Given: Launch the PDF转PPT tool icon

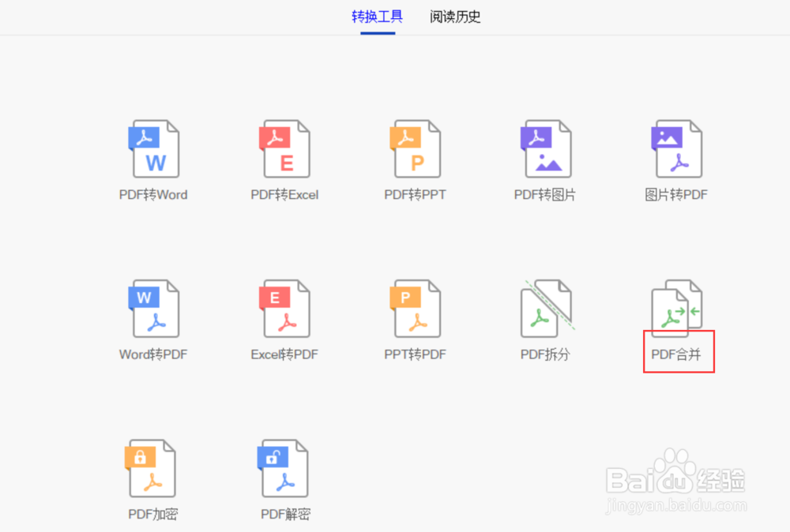Looking at the screenshot, I should [416, 149].
